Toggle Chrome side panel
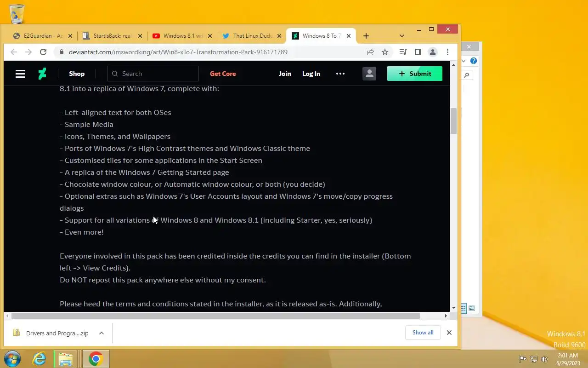Viewport: 588px width, 368px height. [418, 52]
